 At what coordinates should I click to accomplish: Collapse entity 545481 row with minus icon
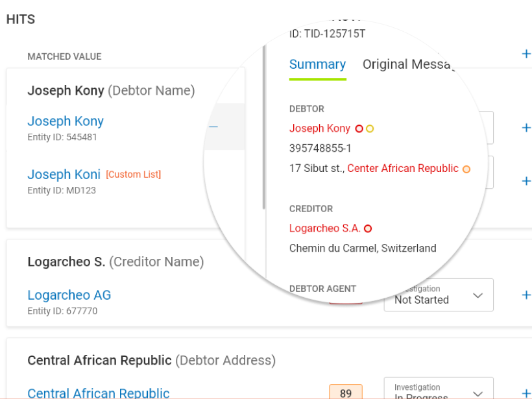click(x=213, y=127)
